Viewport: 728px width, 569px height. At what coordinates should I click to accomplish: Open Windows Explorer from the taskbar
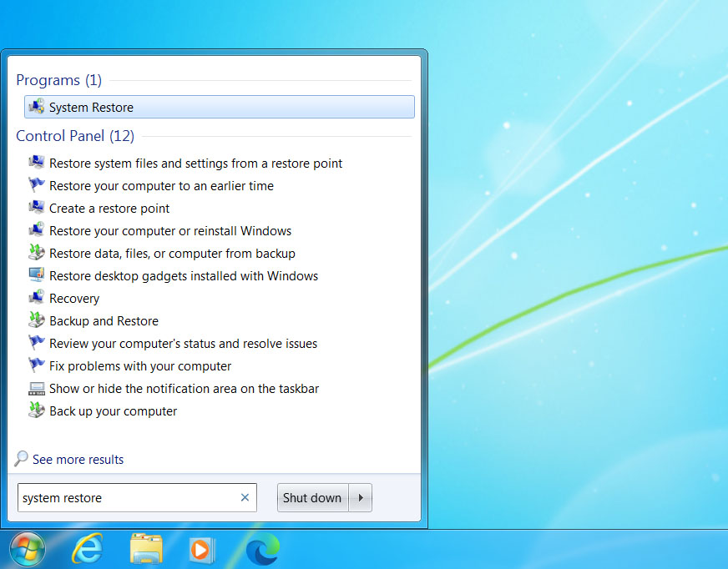[x=147, y=549]
